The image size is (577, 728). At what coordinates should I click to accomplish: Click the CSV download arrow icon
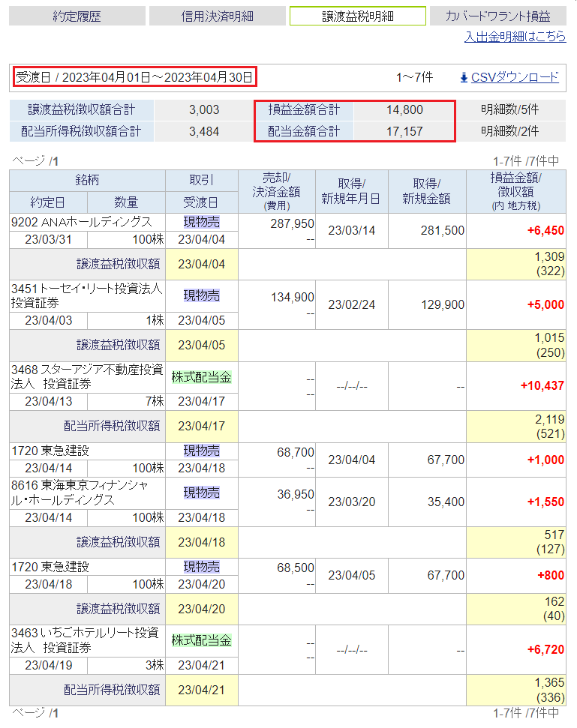tap(464, 78)
